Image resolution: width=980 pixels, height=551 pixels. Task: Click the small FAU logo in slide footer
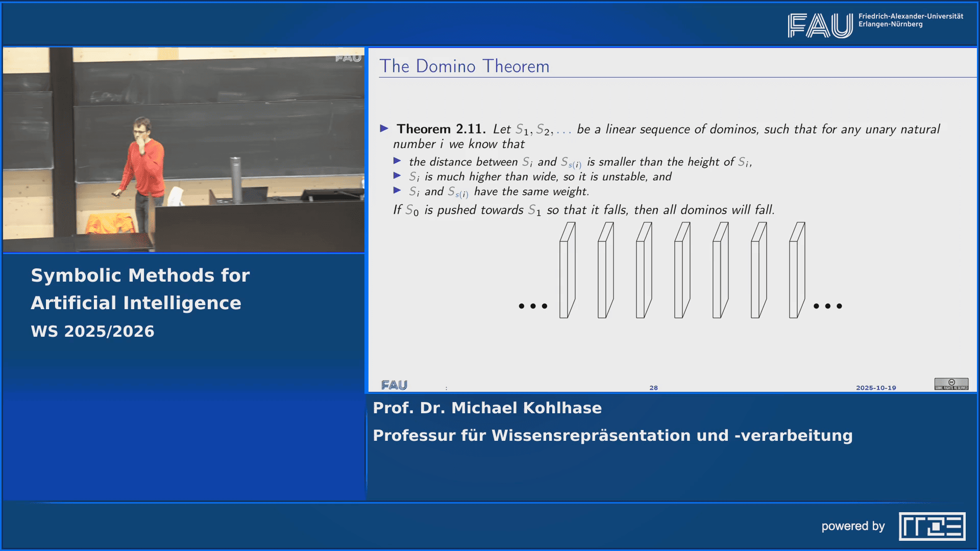click(x=394, y=385)
